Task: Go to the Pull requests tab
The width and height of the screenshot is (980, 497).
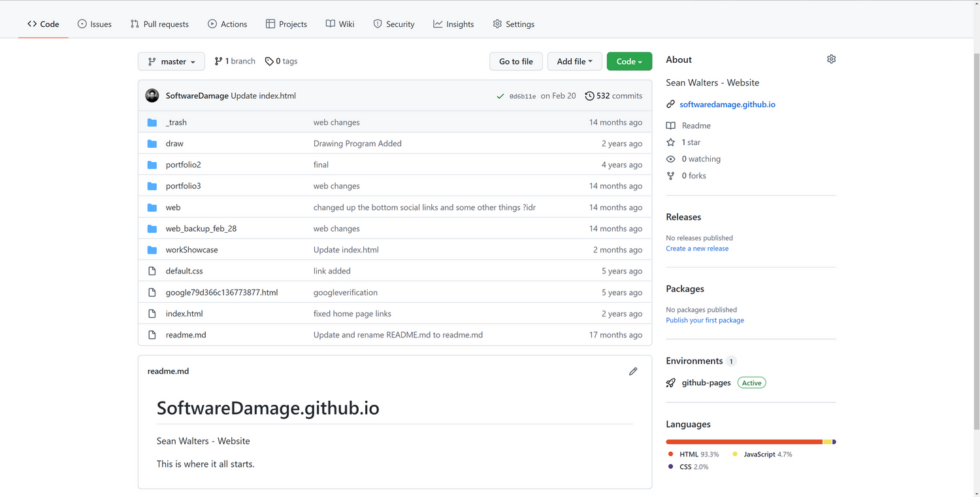Action: point(159,24)
